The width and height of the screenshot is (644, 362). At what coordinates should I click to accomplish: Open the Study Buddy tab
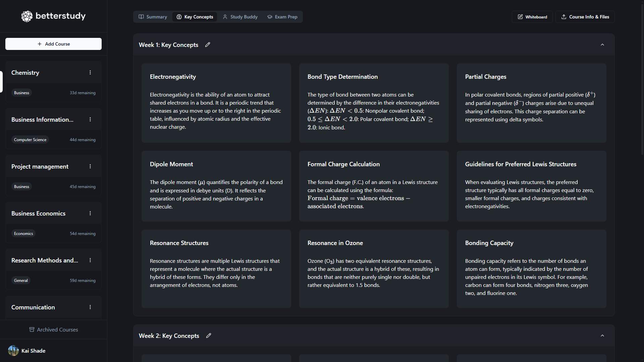(x=240, y=17)
